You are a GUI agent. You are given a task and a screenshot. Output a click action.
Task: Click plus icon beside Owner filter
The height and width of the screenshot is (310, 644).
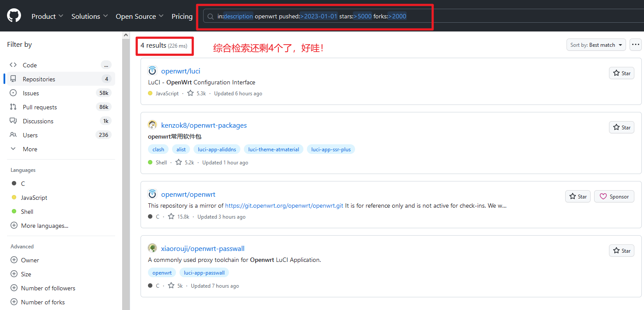click(14, 260)
